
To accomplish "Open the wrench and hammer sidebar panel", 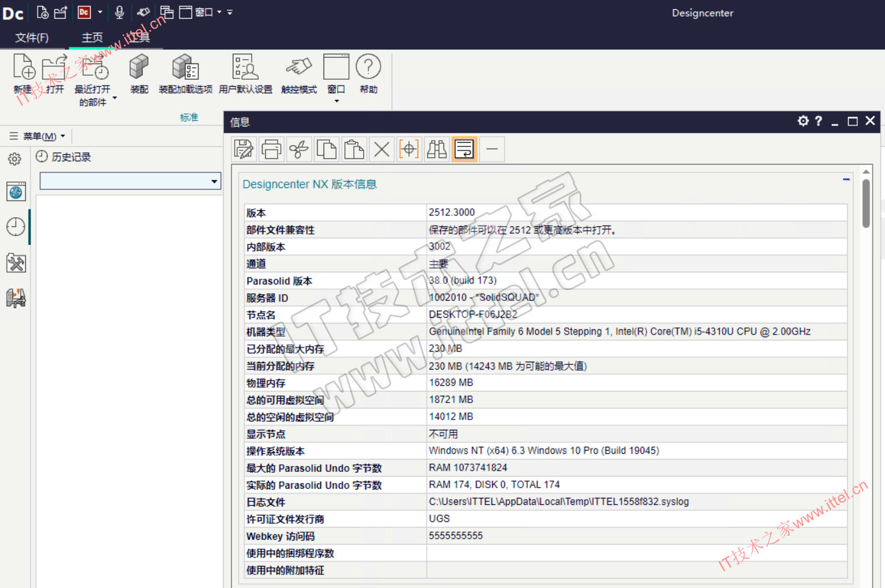I will point(16,263).
